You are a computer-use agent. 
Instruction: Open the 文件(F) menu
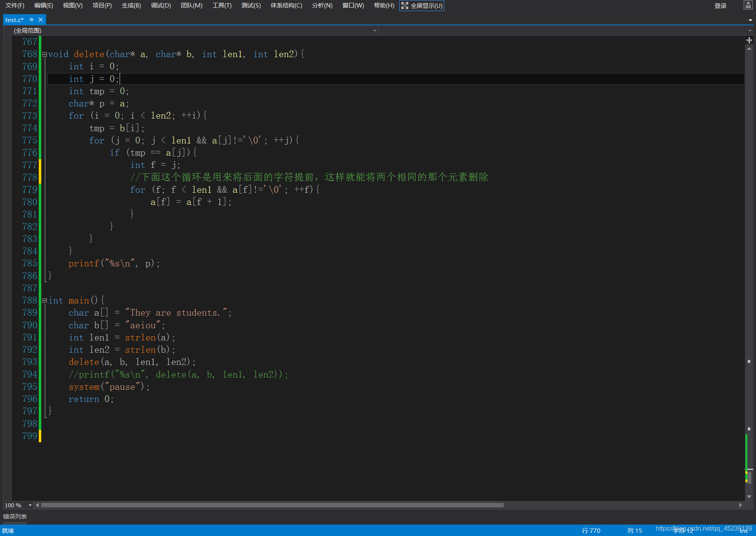15,6
